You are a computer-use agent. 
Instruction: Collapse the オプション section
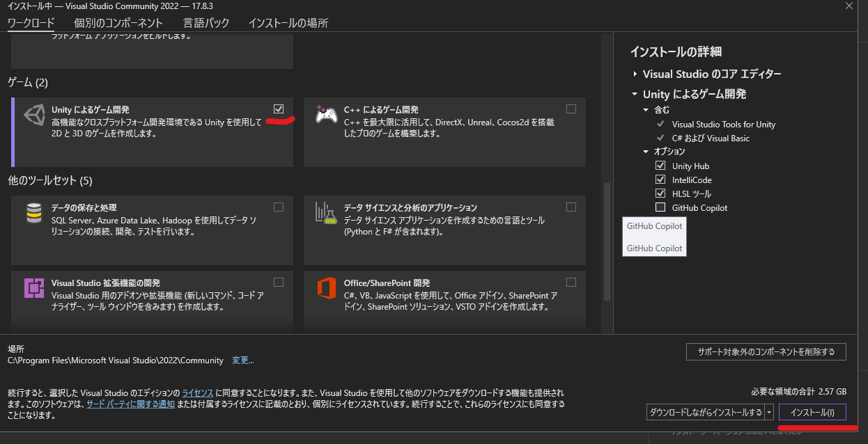click(646, 152)
